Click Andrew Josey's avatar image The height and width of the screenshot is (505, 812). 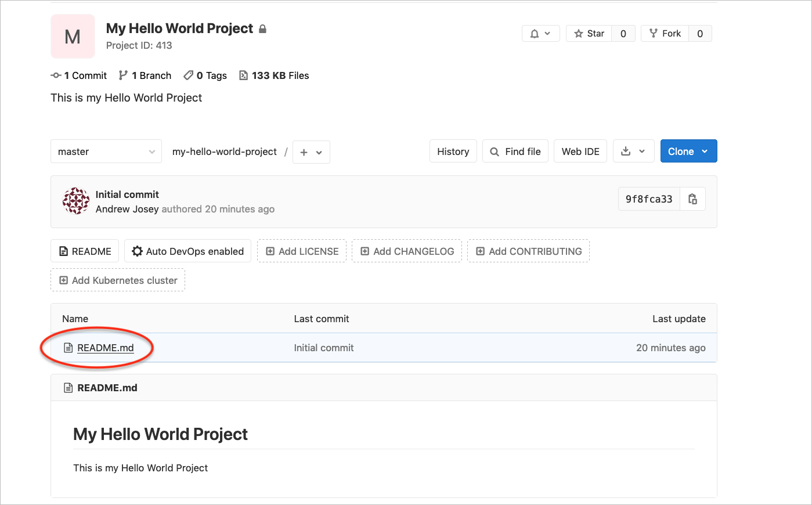coord(76,201)
